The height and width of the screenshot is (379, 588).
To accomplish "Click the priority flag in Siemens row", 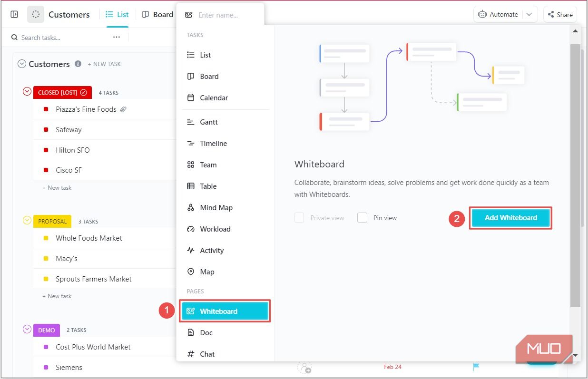I will [476, 367].
